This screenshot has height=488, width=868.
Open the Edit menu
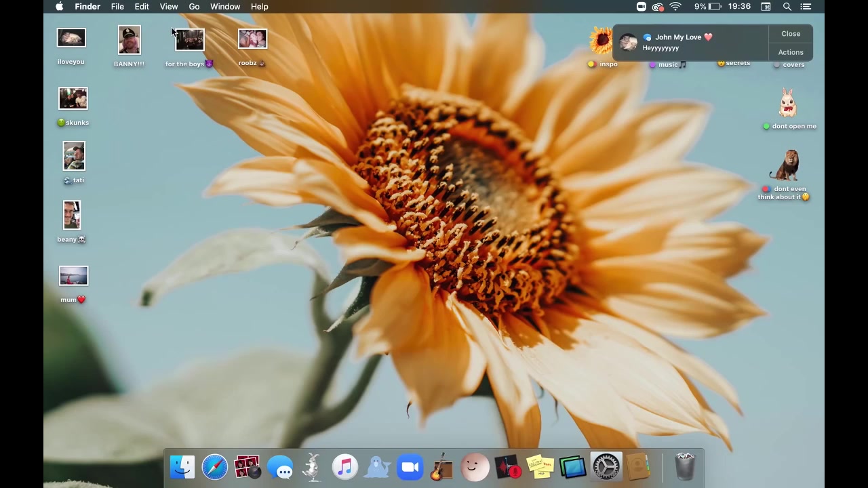point(142,6)
